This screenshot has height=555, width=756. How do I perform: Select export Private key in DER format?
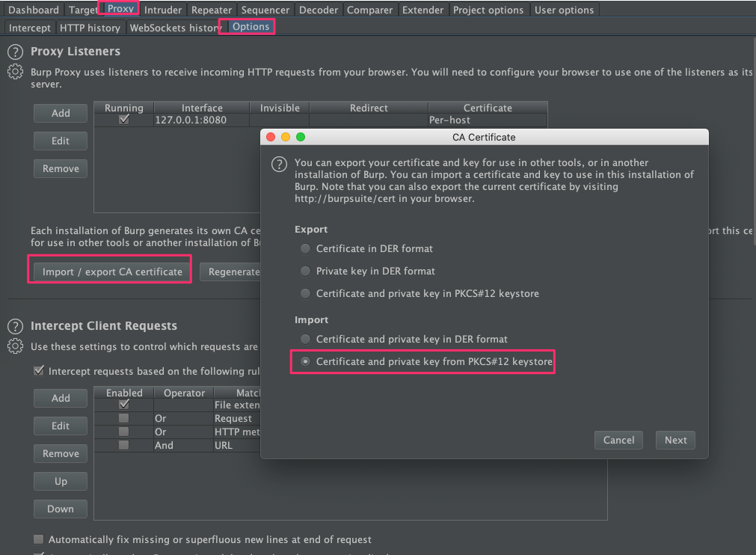[305, 271]
